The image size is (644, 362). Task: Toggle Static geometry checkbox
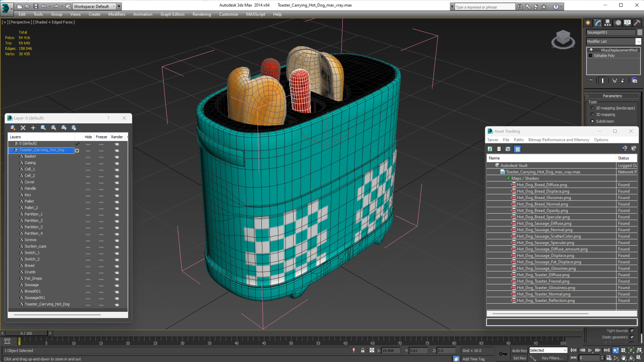coord(632,337)
